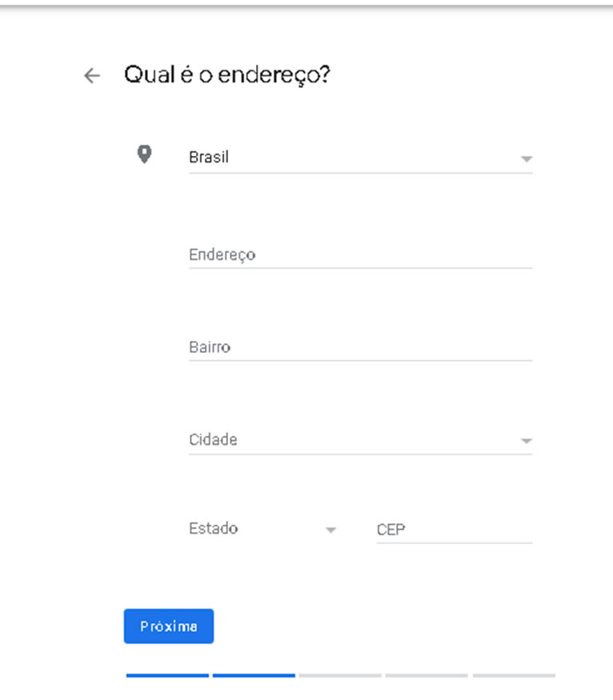Screen dimensions: 613x700
Task: Click the last gray progress segment
Action: (514, 675)
